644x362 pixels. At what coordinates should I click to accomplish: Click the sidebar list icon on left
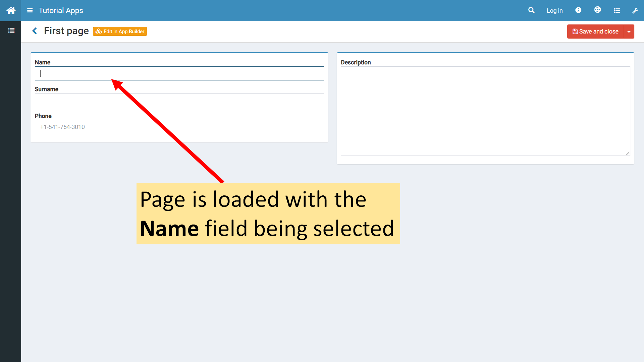11,31
